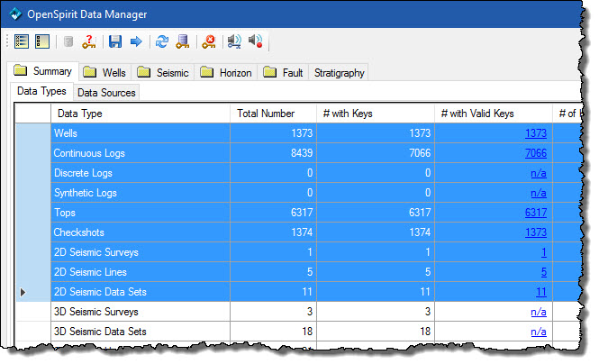The image size is (599, 364).
Task: Go to the Stratigraphy tab
Action: coord(339,72)
